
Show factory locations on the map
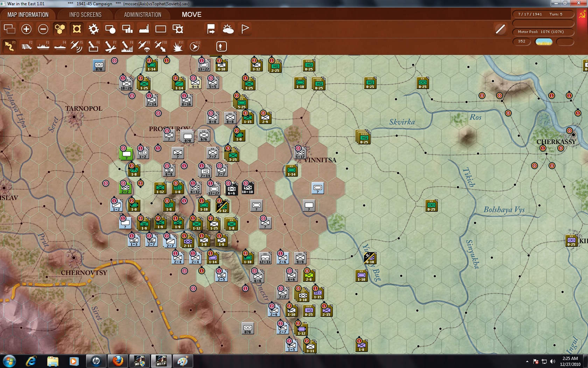(144, 29)
